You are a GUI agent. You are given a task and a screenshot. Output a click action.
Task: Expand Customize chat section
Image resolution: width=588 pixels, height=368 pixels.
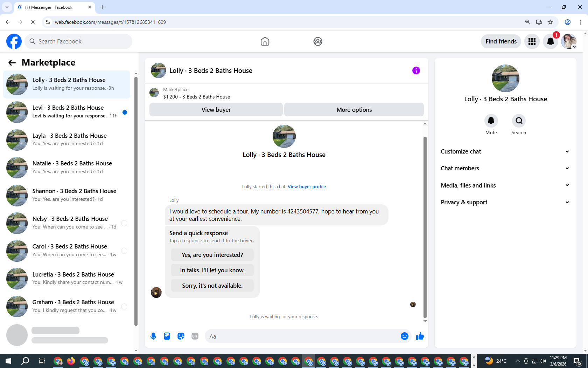tap(505, 151)
